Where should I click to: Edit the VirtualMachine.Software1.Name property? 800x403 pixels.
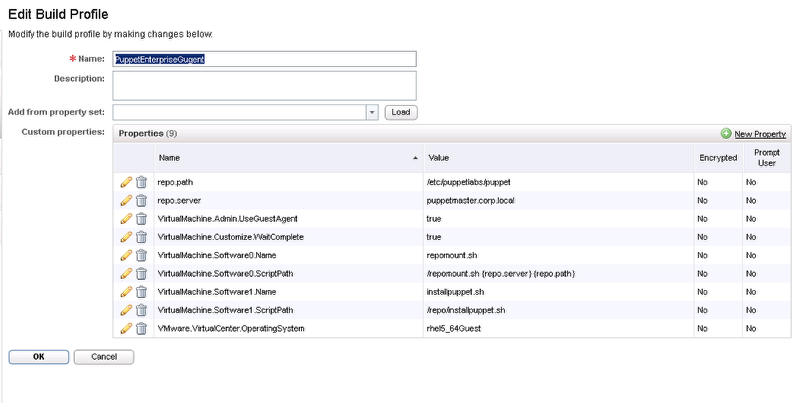tap(126, 292)
